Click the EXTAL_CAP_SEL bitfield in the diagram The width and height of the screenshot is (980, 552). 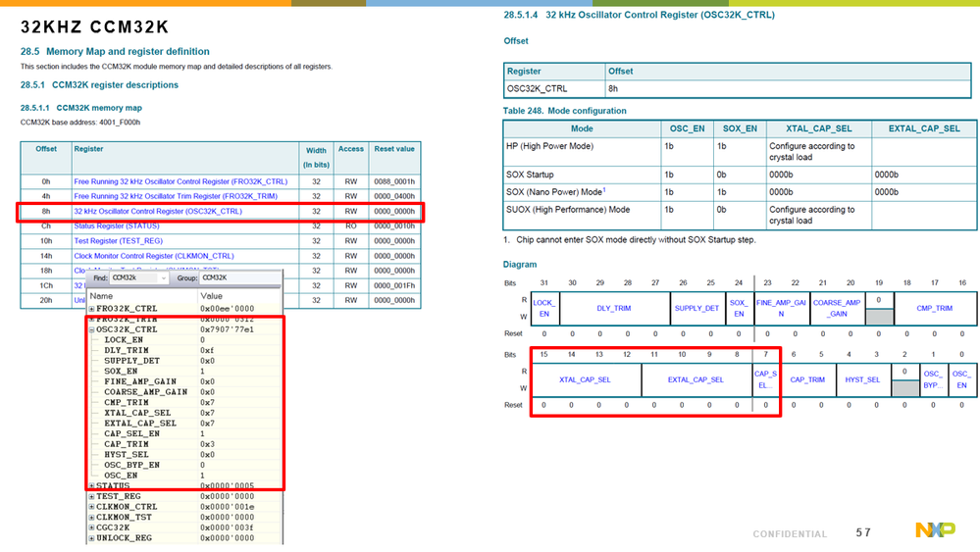(696, 379)
